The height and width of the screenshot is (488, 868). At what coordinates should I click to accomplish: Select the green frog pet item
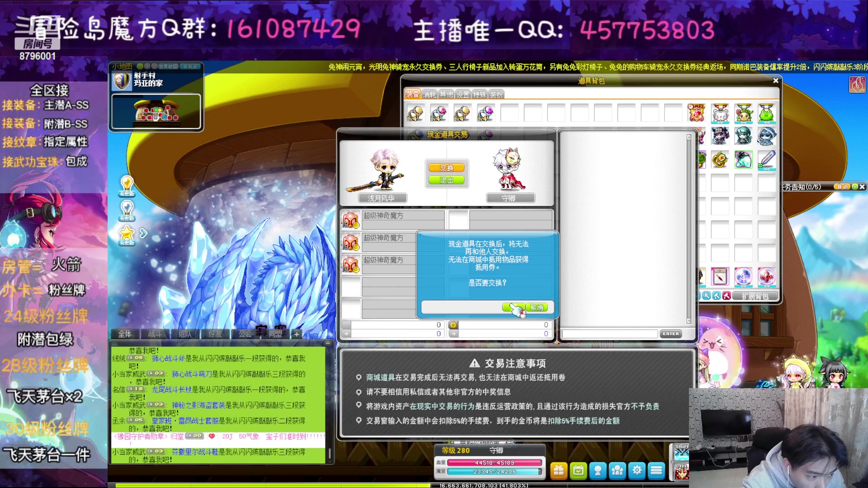point(767,113)
